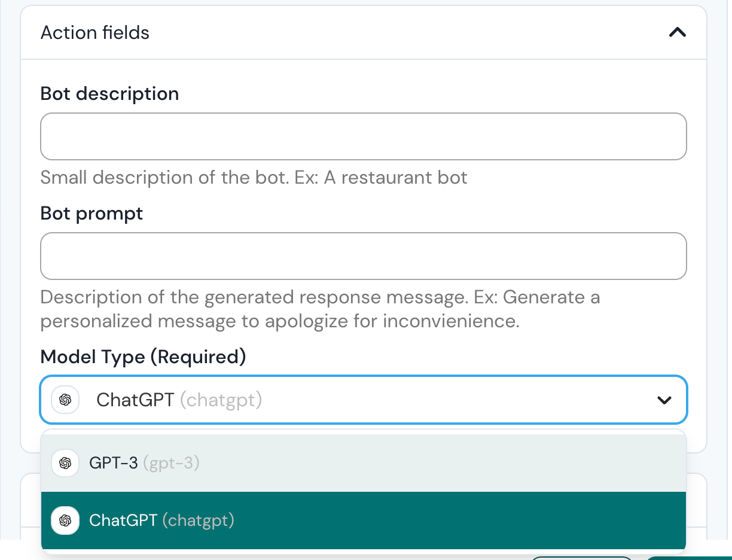Click the Bot prompt label
Viewport: 732px width, 560px height.
91,214
